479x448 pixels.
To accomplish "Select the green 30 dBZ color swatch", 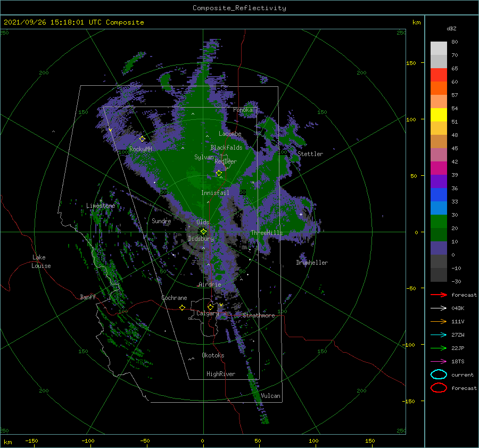I will point(439,221).
